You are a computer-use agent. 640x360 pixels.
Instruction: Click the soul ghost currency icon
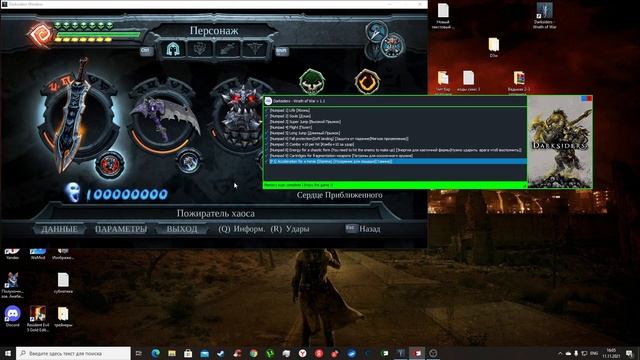73,192
